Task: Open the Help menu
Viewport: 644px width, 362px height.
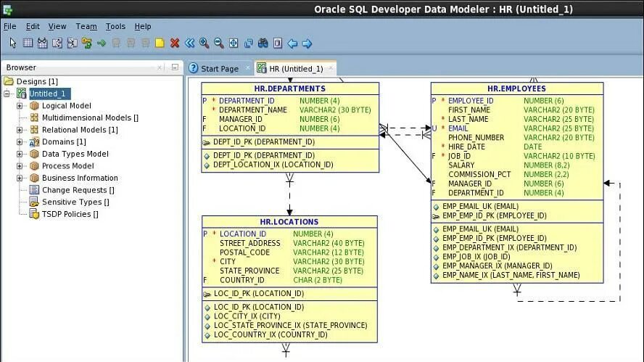Action: [x=143, y=26]
